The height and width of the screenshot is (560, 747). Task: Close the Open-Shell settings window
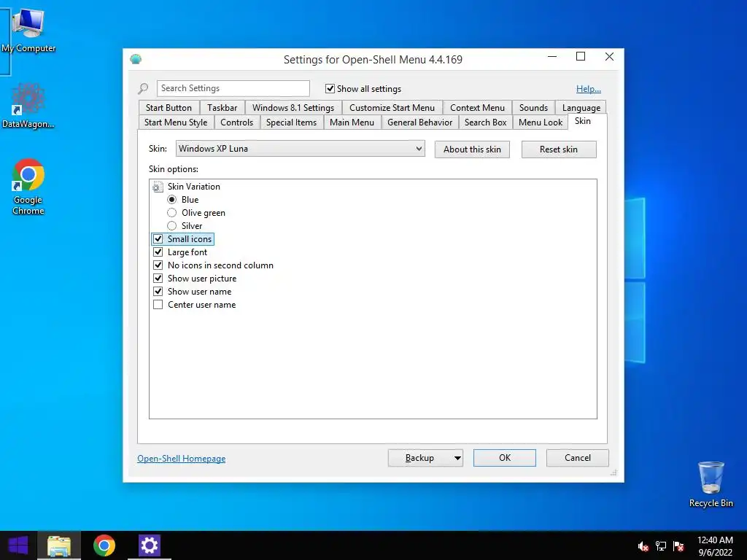[x=609, y=57]
